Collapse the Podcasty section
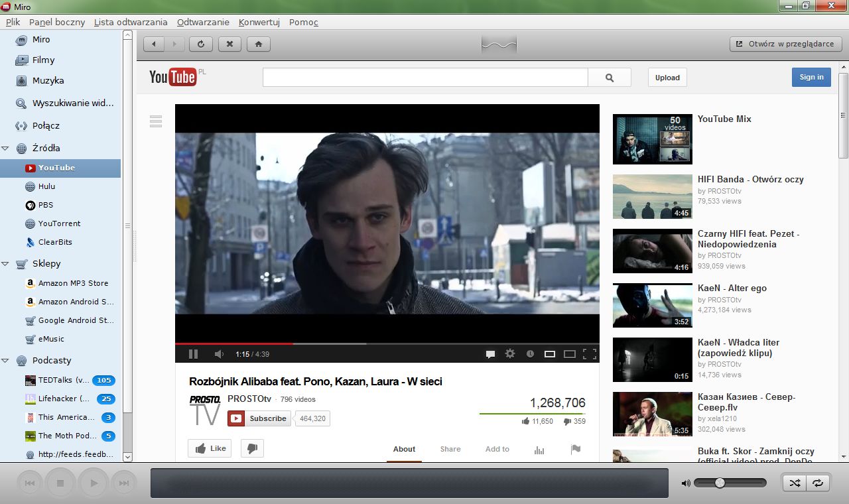 point(5,361)
